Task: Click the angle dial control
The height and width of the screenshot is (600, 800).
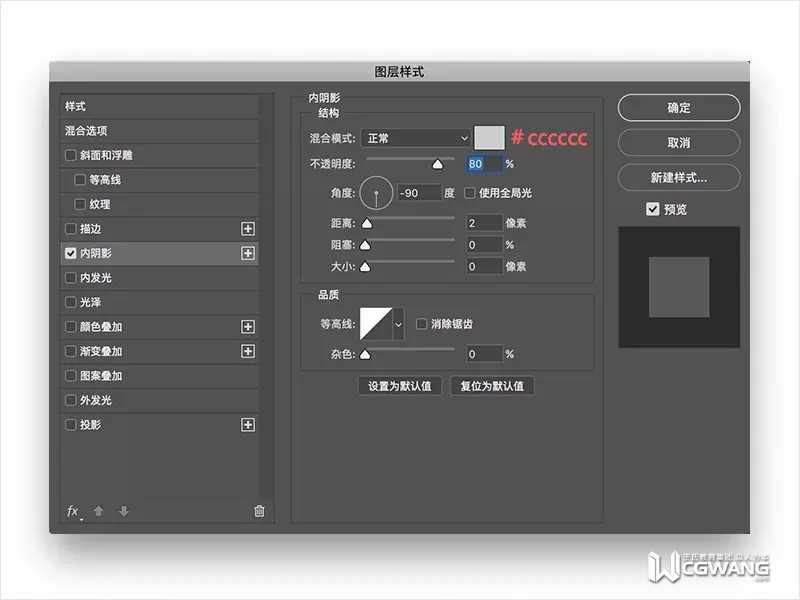Action: tap(376, 193)
